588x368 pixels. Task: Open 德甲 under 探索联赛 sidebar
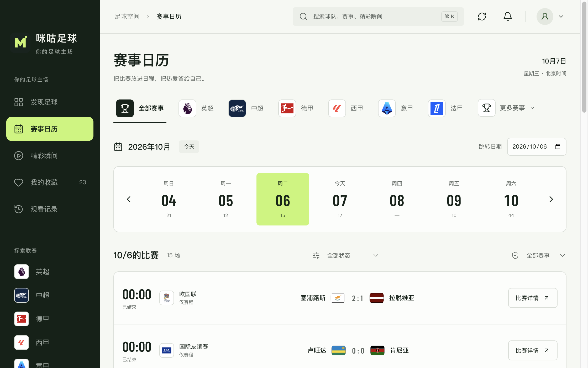[x=50, y=319]
